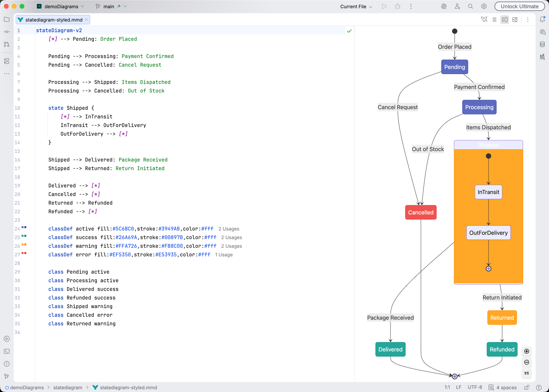
Task: Click the 1:1 zoom reset control
Action: click(x=527, y=373)
